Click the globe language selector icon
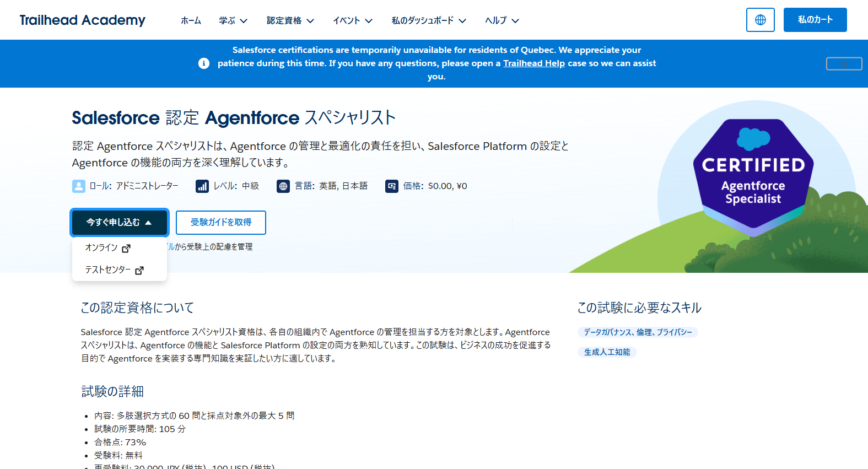The image size is (868, 469). click(x=760, y=20)
